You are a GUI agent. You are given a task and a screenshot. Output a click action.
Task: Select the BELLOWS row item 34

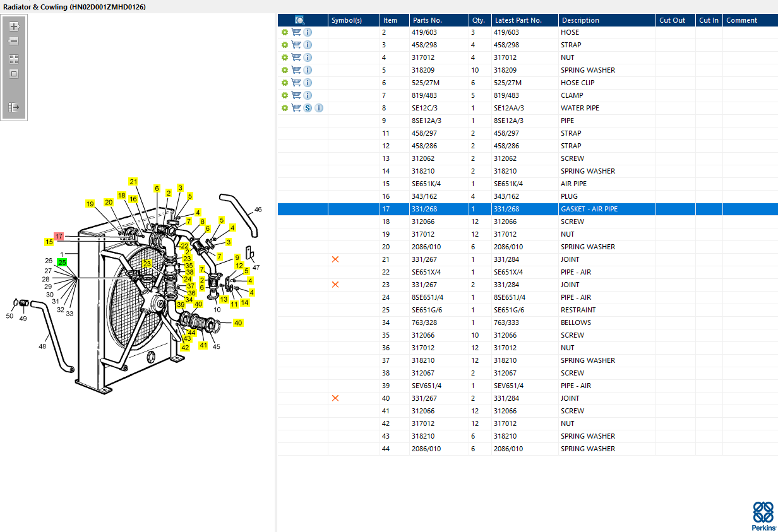528,322
